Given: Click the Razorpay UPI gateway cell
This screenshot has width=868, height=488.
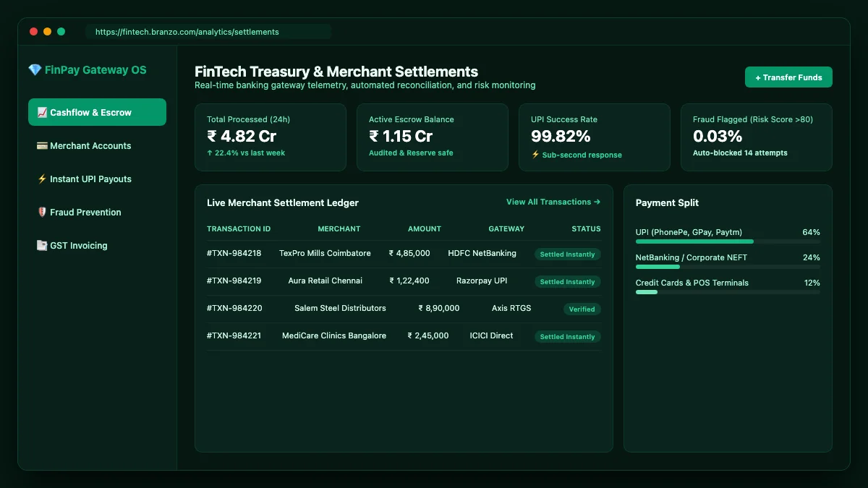Looking at the screenshot, I should pyautogui.click(x=482, y=281).
